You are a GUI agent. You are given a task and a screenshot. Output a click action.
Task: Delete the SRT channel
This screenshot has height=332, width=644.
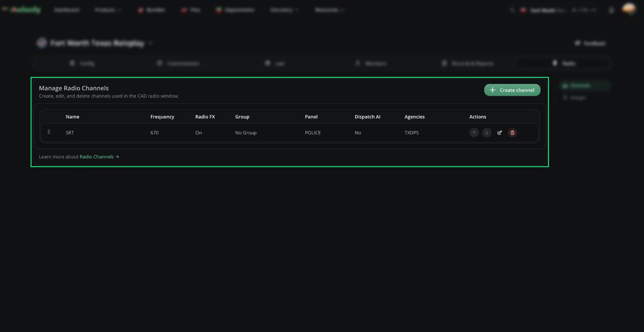point(512,133)
